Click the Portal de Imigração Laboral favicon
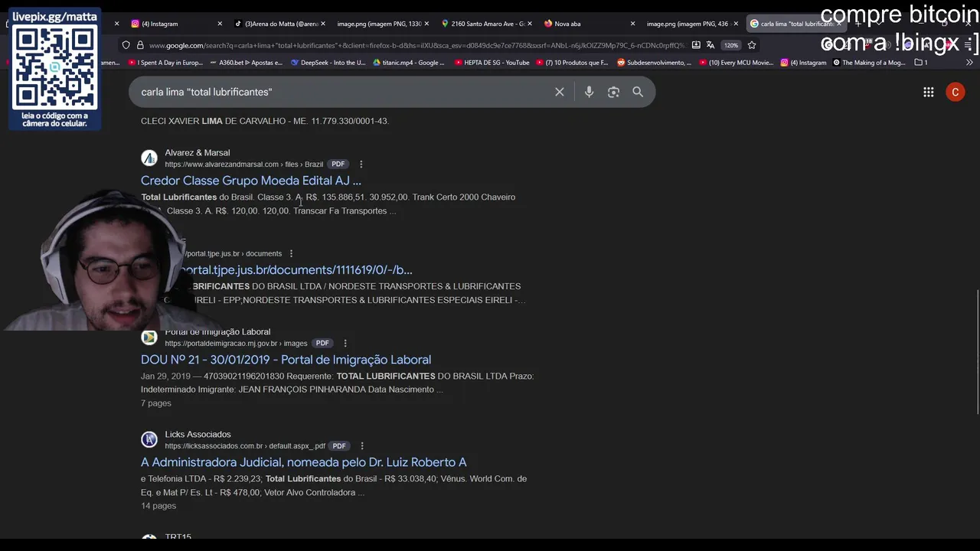This screenshot has width=980, height=551. point(149,337)
